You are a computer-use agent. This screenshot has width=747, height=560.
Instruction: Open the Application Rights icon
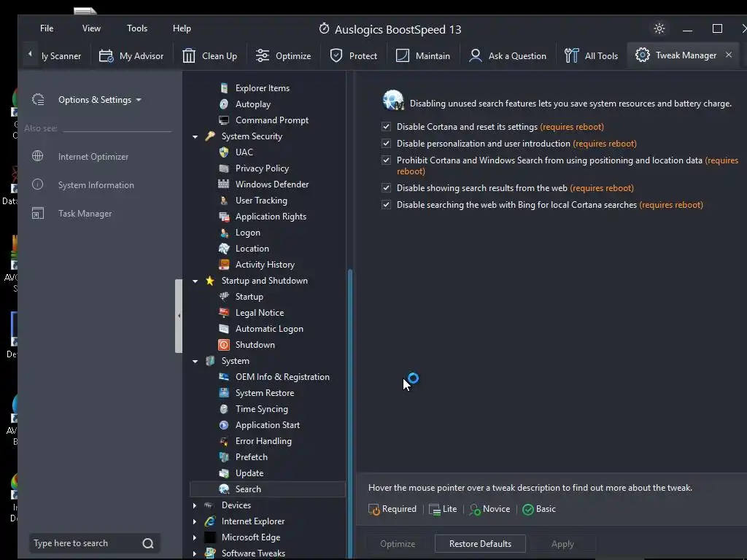224,216
